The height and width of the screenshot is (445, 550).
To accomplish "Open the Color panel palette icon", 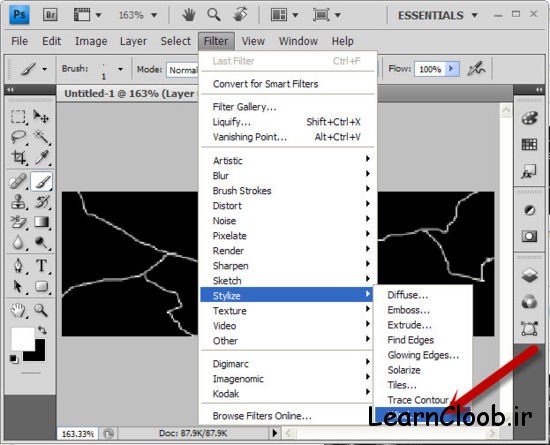I will coord(529,118).
